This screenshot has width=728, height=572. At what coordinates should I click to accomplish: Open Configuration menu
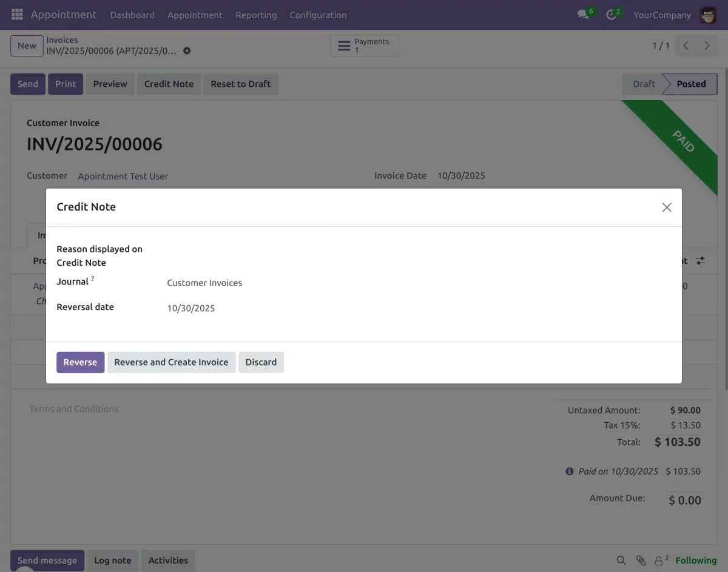(x=318, y=15)
